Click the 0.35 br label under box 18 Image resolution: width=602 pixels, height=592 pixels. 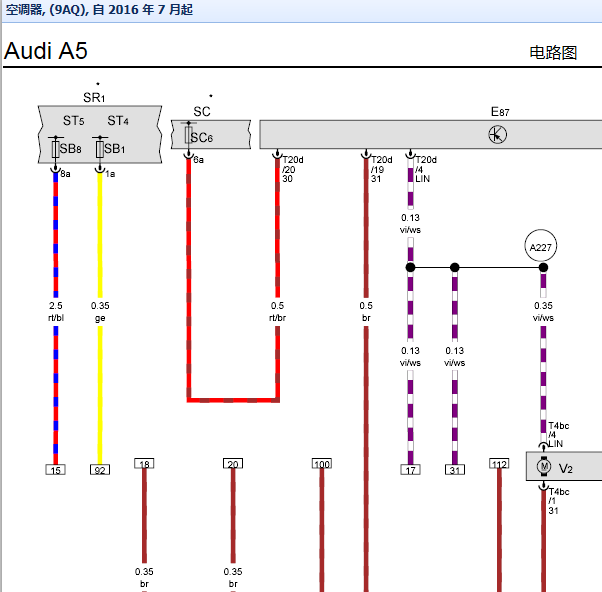(144, 578)
